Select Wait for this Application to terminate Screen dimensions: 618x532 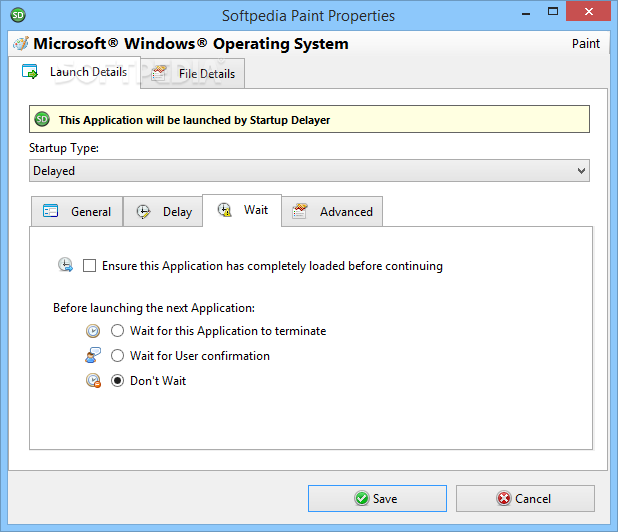pyautogui.click(x=117, y=331)
